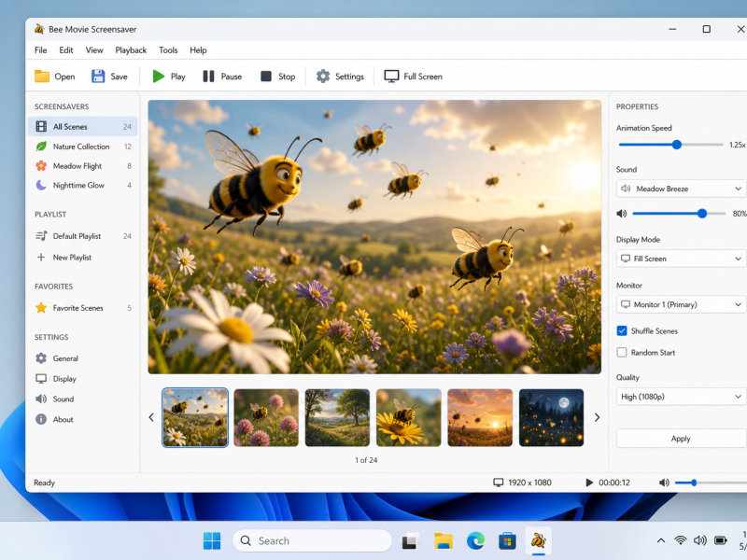
Task: Open Microsoft Edge from taskbar
Action: (475, 540)
